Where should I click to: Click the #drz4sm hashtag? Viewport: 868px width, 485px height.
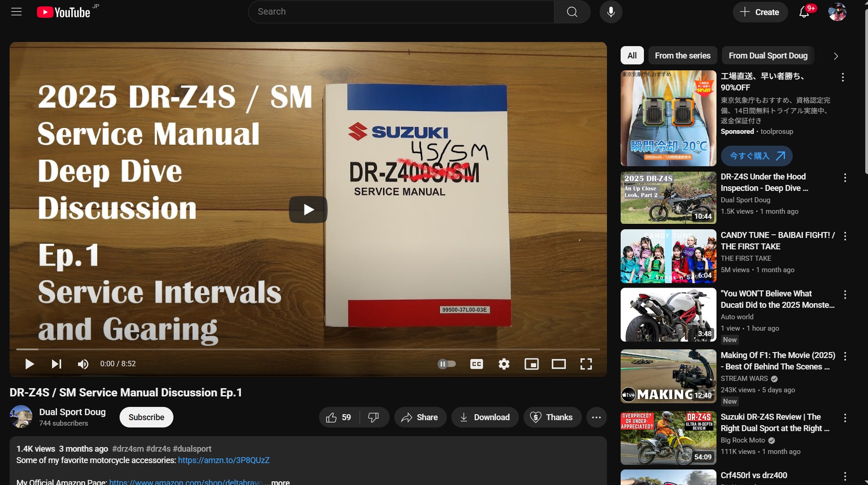point(128,449)
